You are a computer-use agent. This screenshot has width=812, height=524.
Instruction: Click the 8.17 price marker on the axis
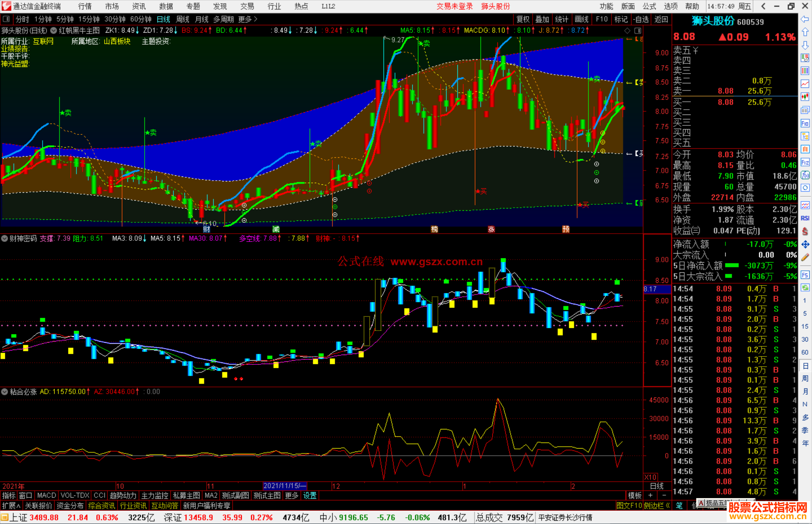(657, 289)
